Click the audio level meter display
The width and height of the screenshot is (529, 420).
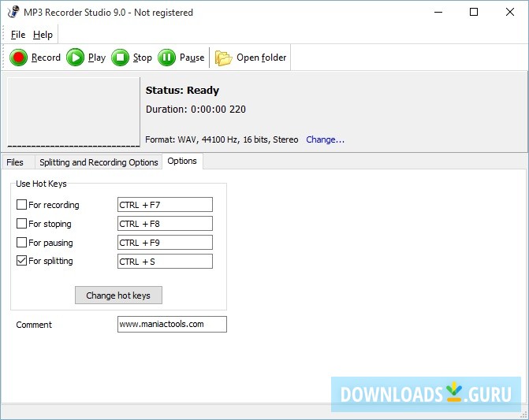[x=73, y=112]
